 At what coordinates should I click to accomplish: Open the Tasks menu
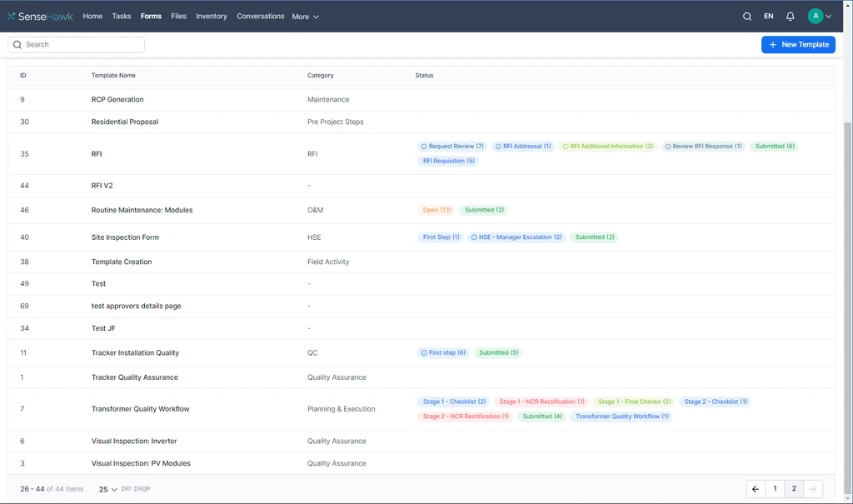122,17
